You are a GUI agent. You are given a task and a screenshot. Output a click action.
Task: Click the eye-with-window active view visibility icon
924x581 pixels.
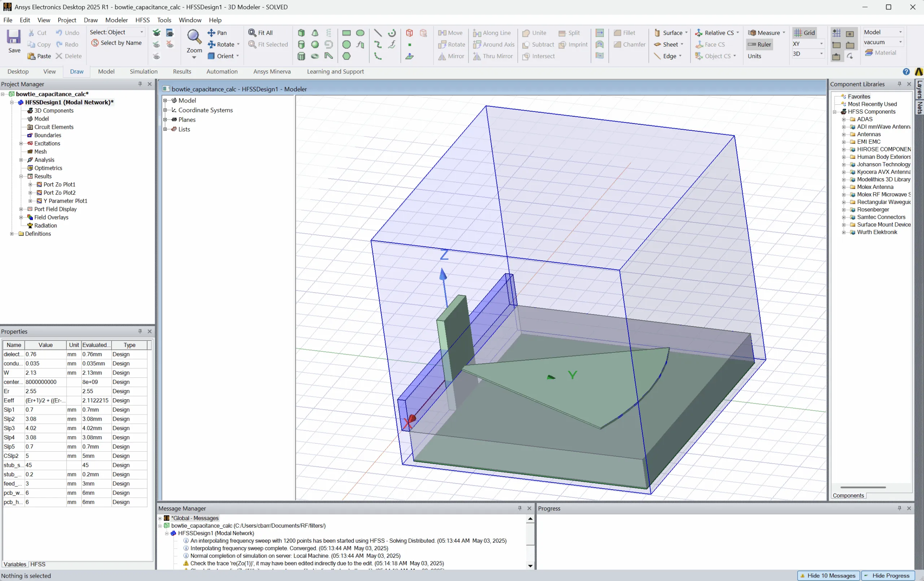pos(170,33)
